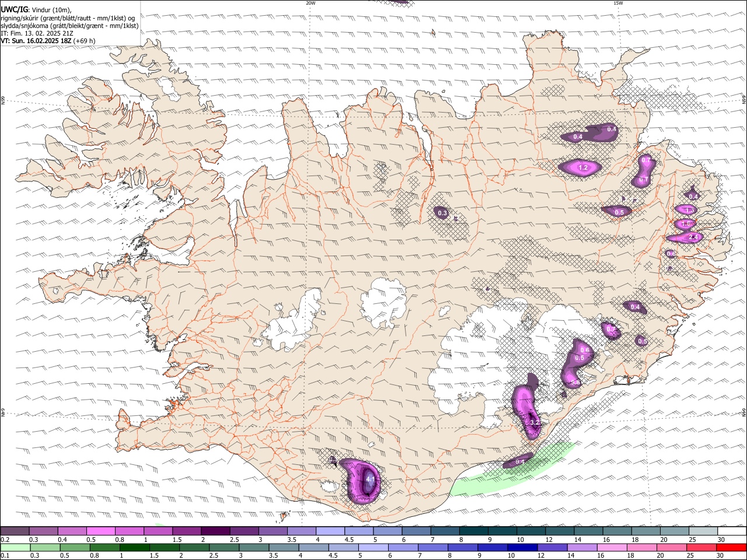Pick lower legend swatch labeled 3
Viewport: 747px width, 560px height.
pyautogui.click(x=253, y=547)
